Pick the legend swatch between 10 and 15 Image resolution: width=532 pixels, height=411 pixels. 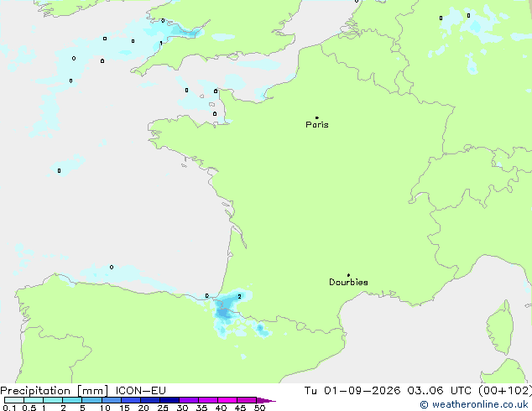tap(112, 400)
